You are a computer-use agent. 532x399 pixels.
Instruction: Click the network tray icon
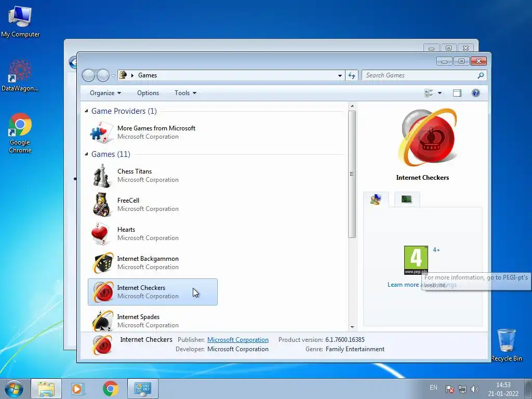coord(462,389)
